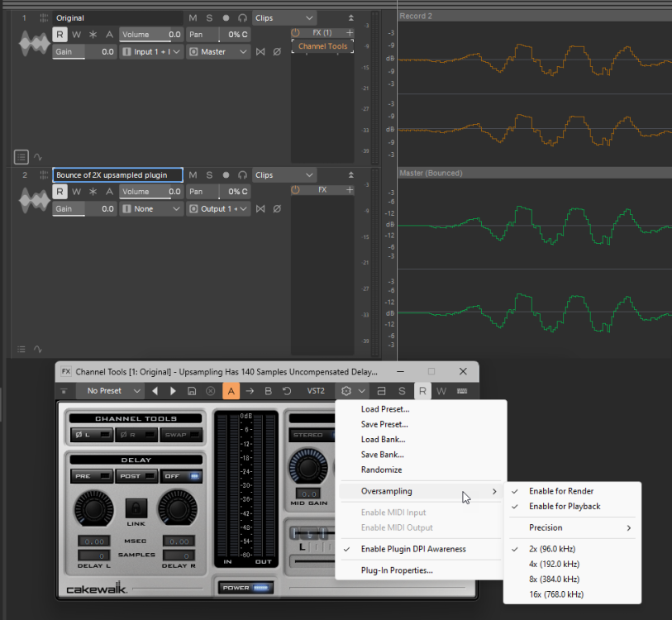Open the Original track Clips dropdown
This screenshot has height=620, width=672.
(284, 18)
